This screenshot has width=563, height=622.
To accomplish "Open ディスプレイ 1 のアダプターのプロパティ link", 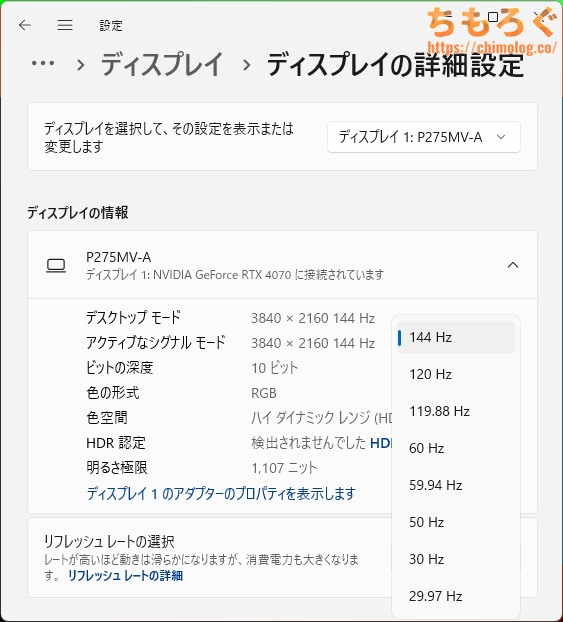I will 221,494.
